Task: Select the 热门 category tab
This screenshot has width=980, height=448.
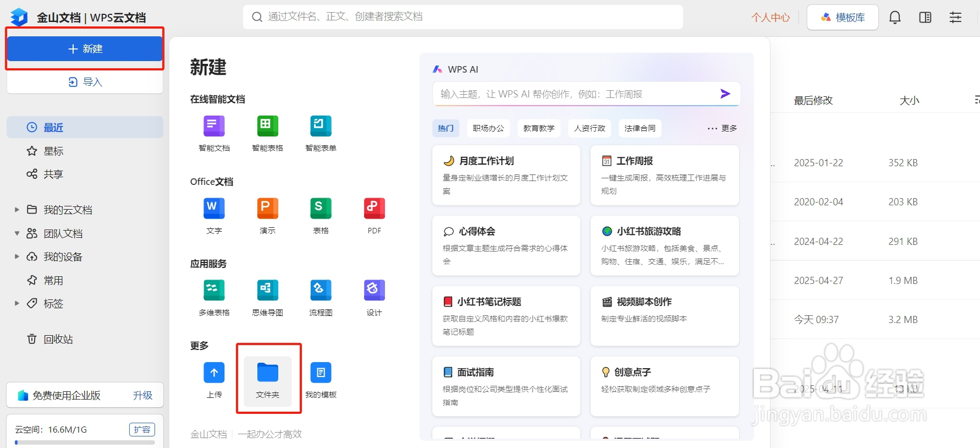Action: click(x=445, y=128)
